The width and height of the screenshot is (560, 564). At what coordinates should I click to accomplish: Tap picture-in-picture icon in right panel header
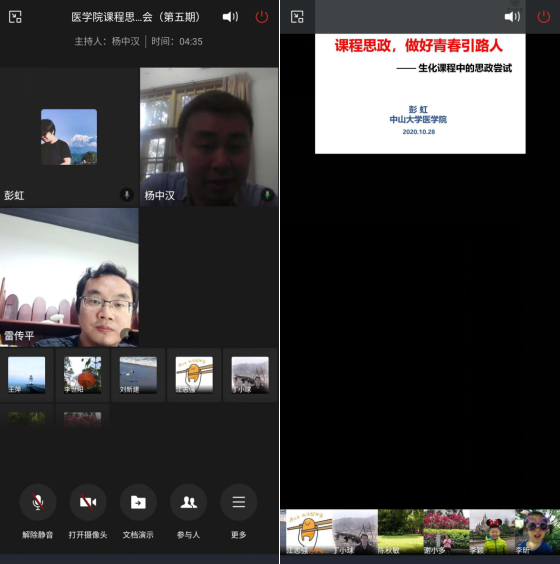coord(297,17)
